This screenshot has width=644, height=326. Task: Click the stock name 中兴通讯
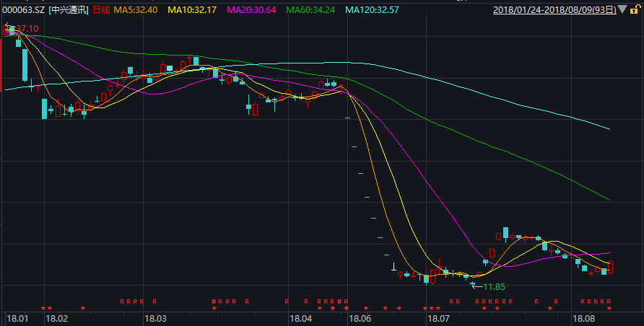pyautogui.click(x=69, y=10)
